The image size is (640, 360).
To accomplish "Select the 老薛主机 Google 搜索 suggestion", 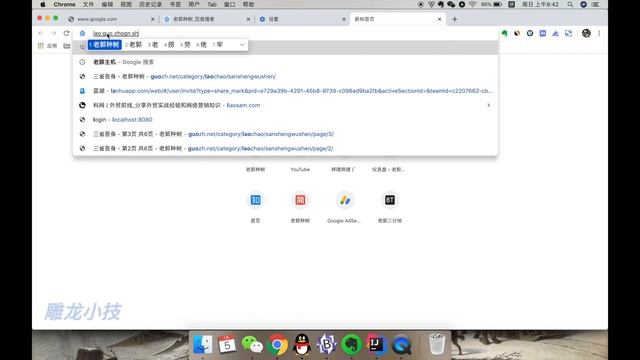I will pyautogui.click(x=285, y=62).
